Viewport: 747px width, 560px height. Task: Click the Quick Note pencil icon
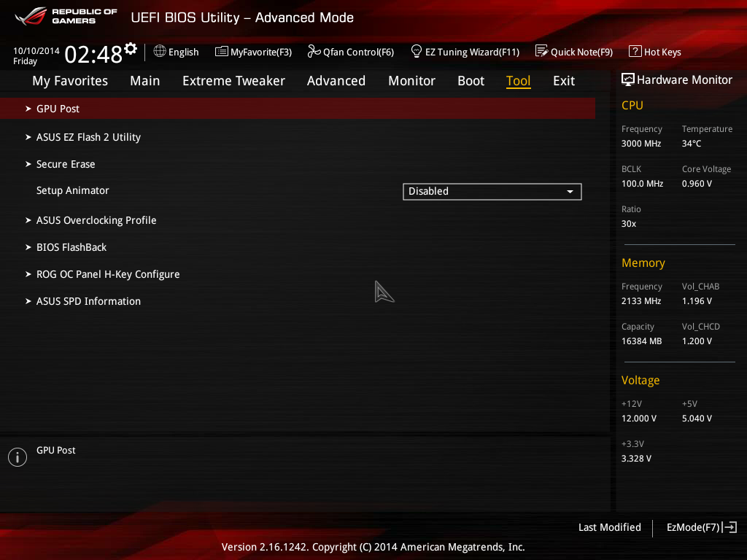coord(542,51)
